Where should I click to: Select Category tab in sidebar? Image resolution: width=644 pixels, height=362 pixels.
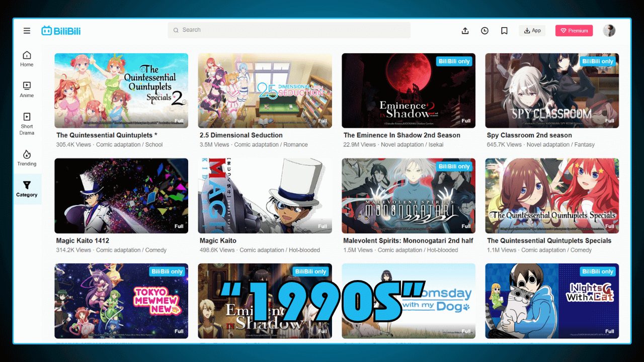pos(27,189)
